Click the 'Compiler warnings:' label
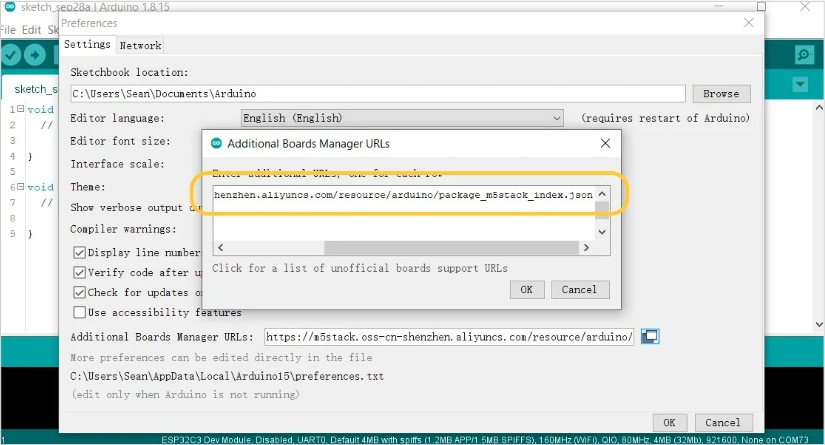This screenshot has width=825, height=445. [x=123, y=229]
